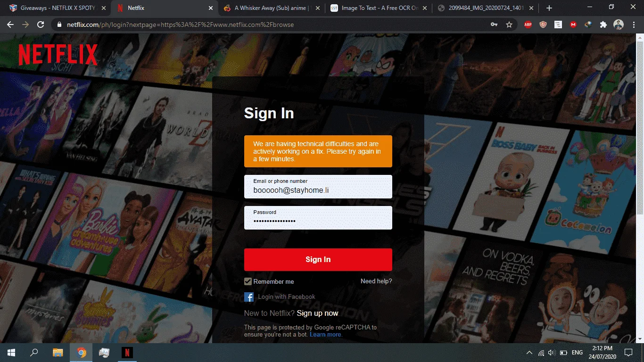644x362 pixels.
Task: Bookmark this page with the star icon
Action: point(509,25)
